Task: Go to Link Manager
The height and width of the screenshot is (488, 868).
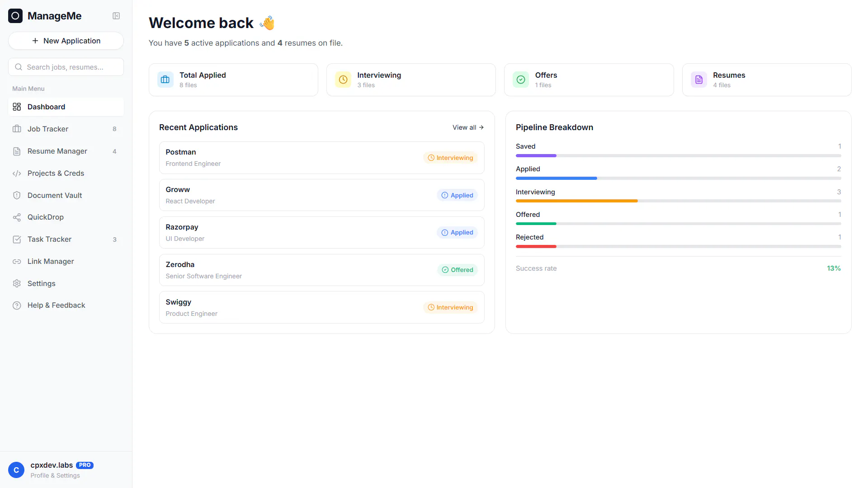Action: tap(66, 261)
